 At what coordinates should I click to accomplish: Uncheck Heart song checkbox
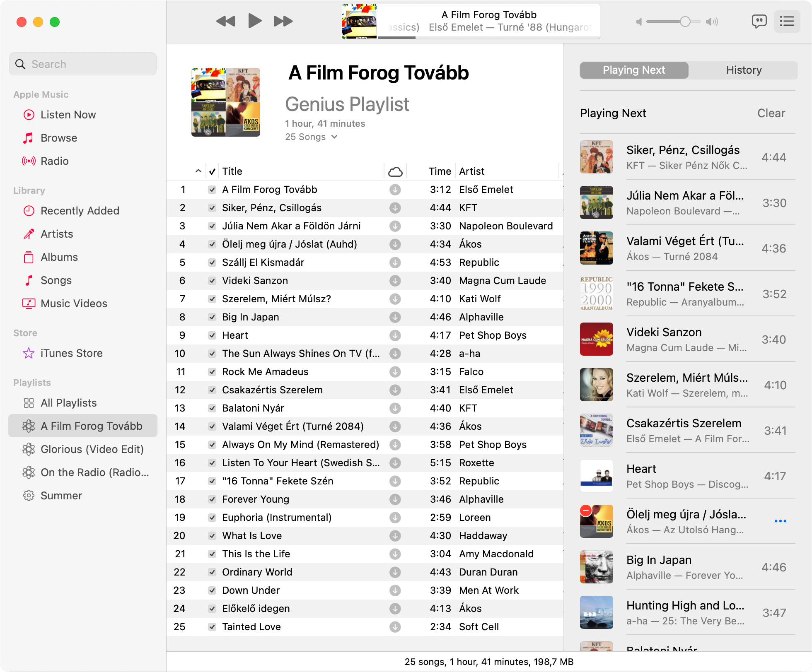click(x=212, y=335)
